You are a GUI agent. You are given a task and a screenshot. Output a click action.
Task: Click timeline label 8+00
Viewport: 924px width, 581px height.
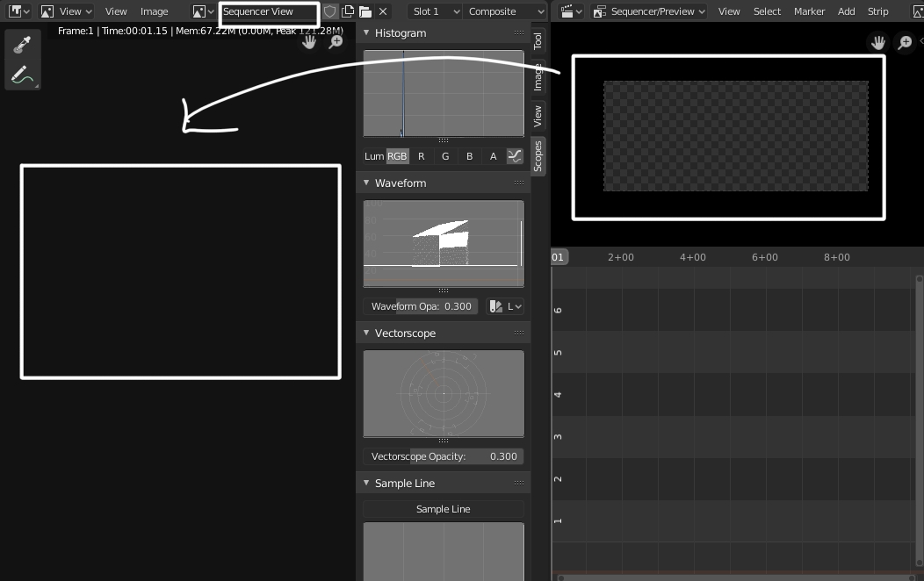[837, 257]
